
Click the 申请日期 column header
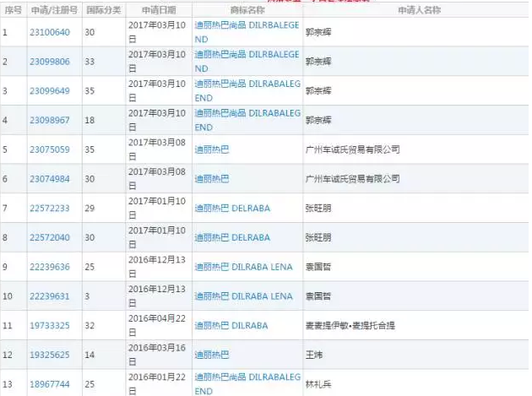click(x=158, y=9)
